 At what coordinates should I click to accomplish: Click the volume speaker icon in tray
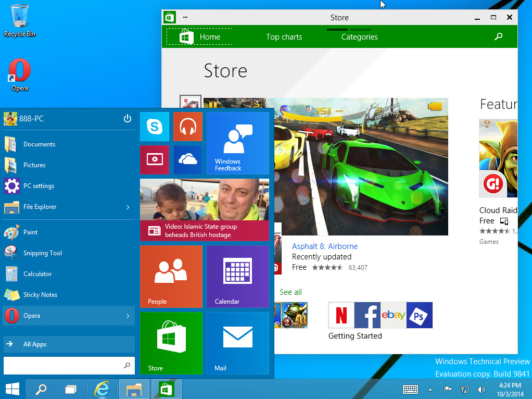(481, 390)
